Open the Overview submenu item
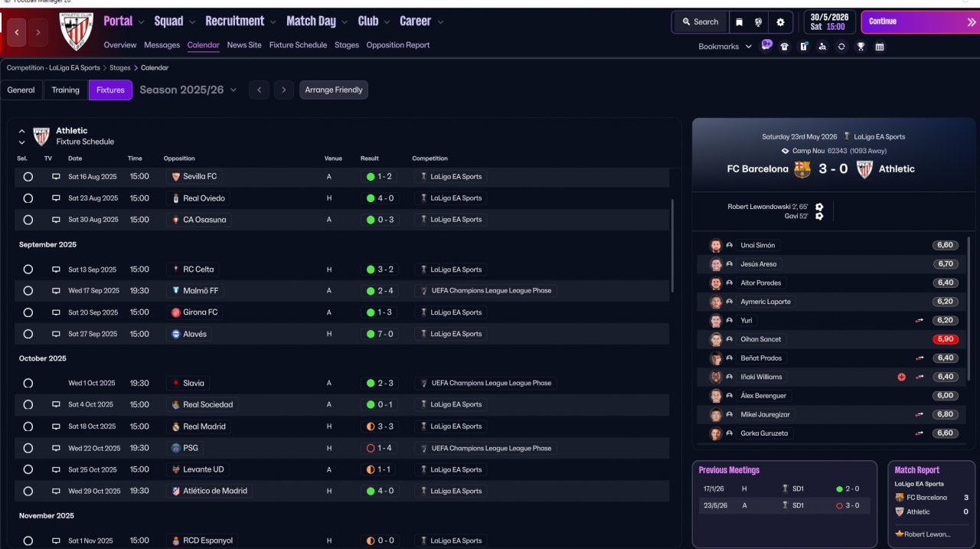 (120, 45)
